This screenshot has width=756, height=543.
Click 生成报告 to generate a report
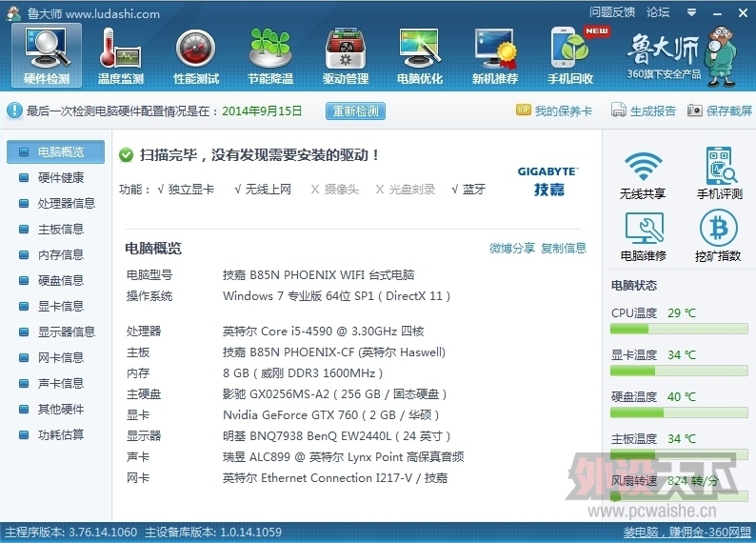point(644,111)
